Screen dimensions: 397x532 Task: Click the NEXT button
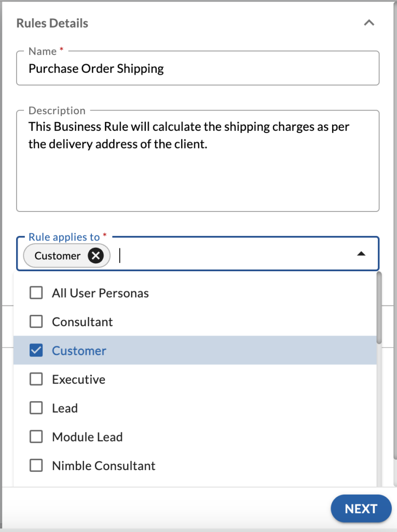point(361,509)
